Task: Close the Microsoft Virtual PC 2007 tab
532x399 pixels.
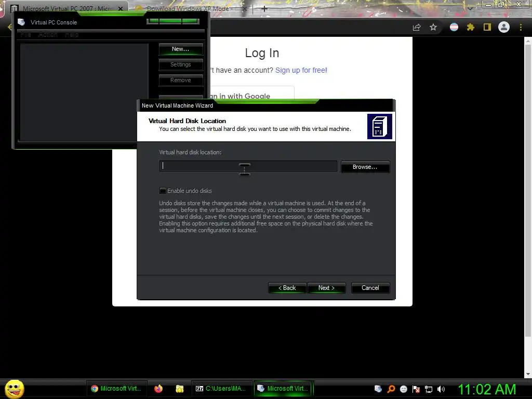Action: pos(121,9)
